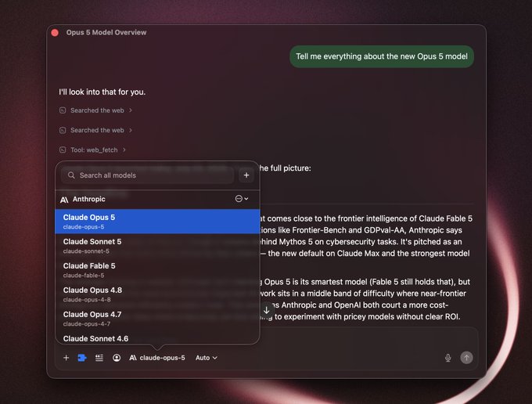
Task: Click the scroll-to-bottom down arrow button
Action: point(267,310)
